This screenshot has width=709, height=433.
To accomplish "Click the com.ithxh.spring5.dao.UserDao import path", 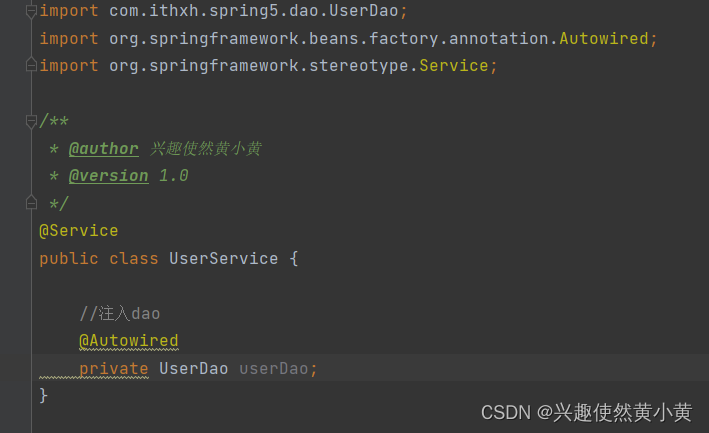I will click(x=254, y=11).
